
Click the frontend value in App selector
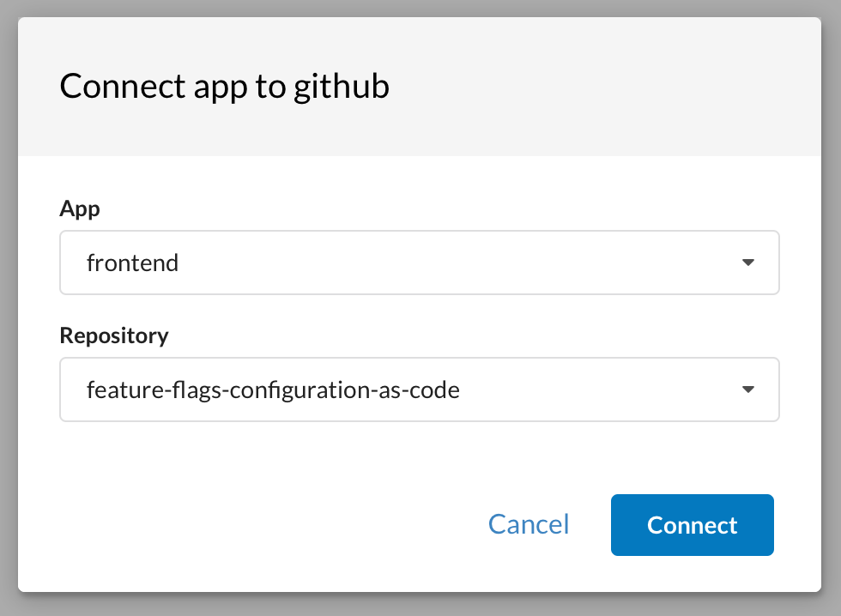click(x=132, y=263)
